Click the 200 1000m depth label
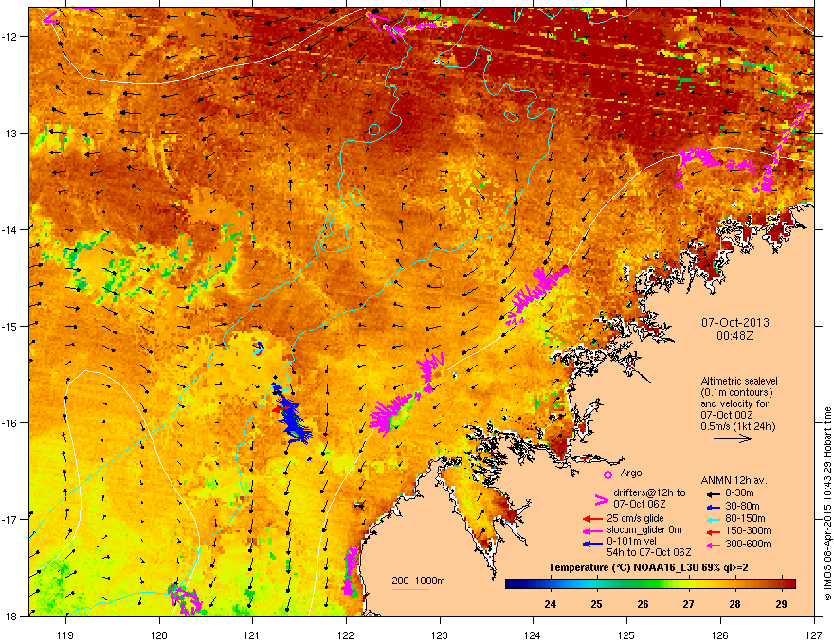The height and width of the screenshot is (644, 834). [x=419, y=581]
